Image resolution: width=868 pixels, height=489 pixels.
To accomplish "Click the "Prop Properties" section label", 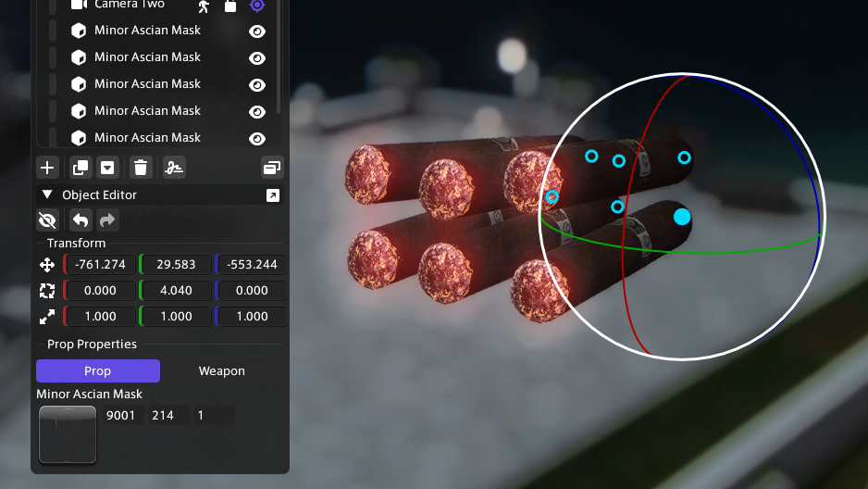I will [x=92, y=344].
